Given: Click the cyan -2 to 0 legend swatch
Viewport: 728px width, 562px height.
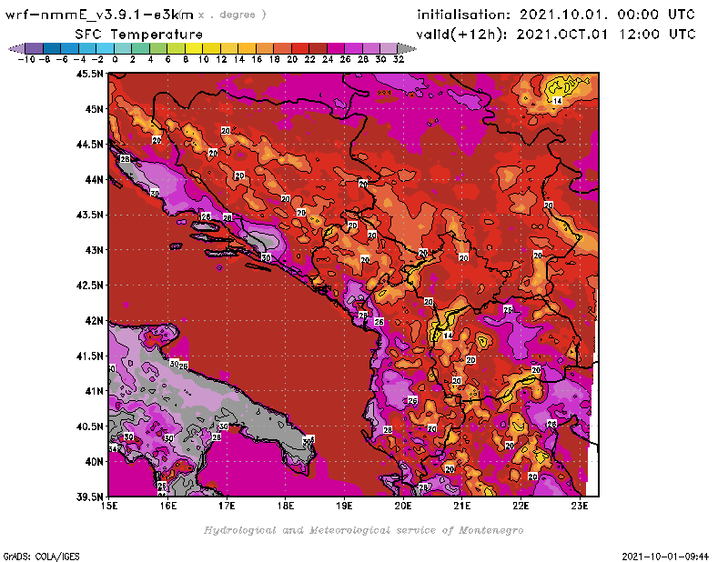Looking at the screenshot, I should click(105, 48).
